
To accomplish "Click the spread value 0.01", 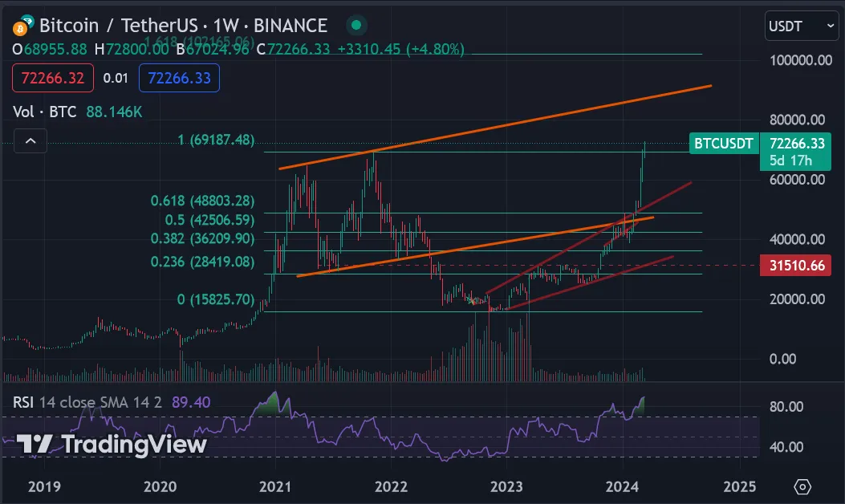I will 116,78.
